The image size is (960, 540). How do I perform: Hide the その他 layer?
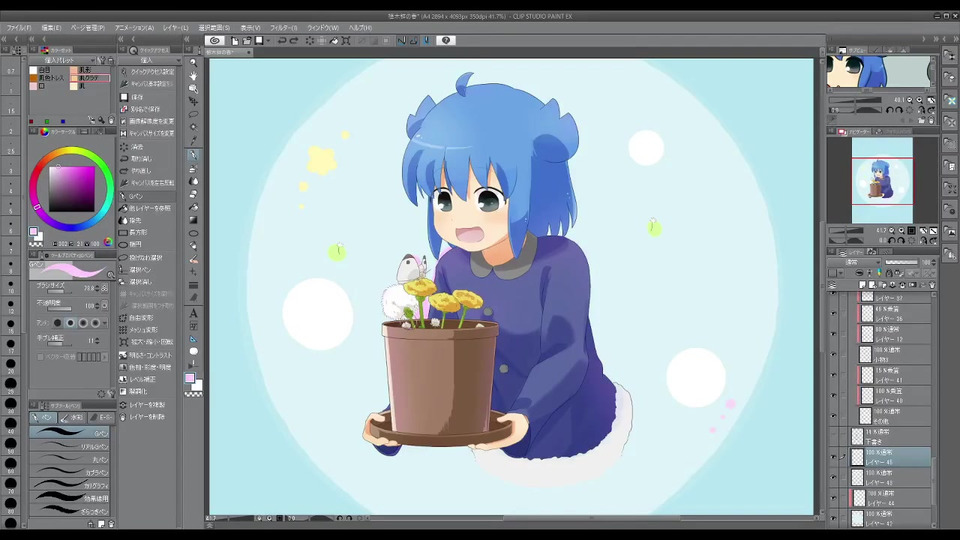click(833, 416)
